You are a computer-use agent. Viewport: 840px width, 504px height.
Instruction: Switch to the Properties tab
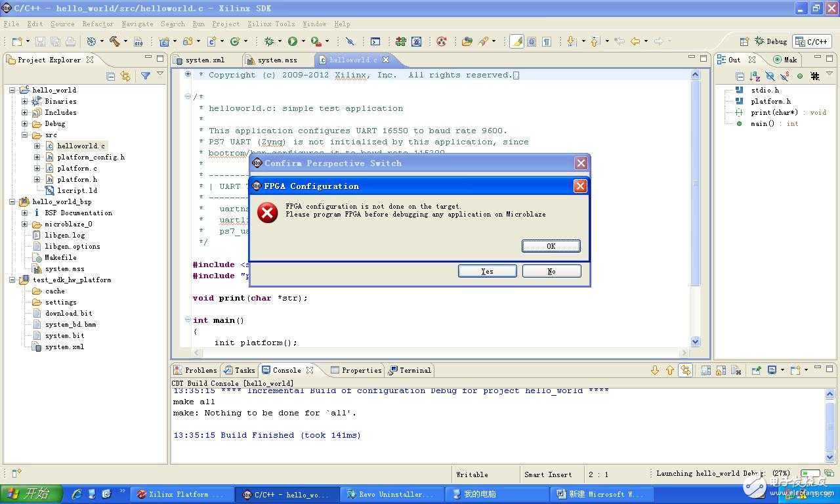356,370
